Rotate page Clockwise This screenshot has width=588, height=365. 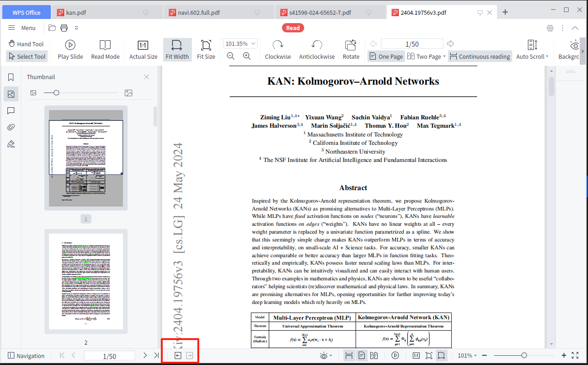[278, 50]
